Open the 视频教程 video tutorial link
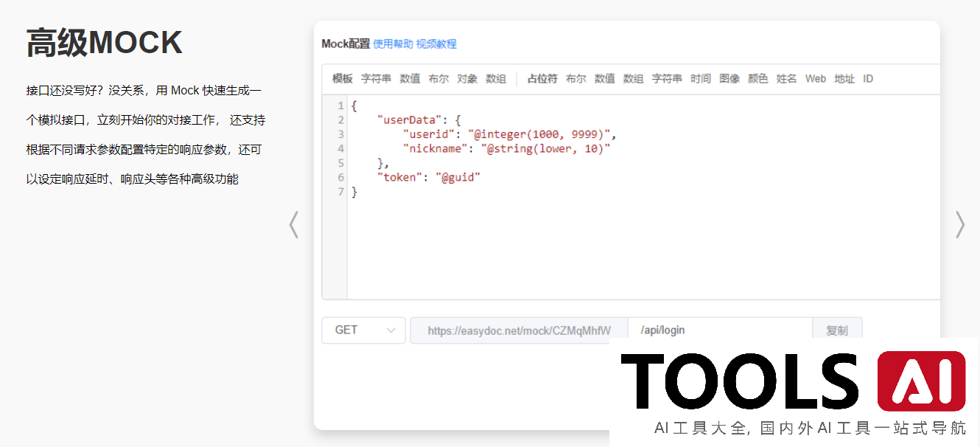 pos(436,44)
